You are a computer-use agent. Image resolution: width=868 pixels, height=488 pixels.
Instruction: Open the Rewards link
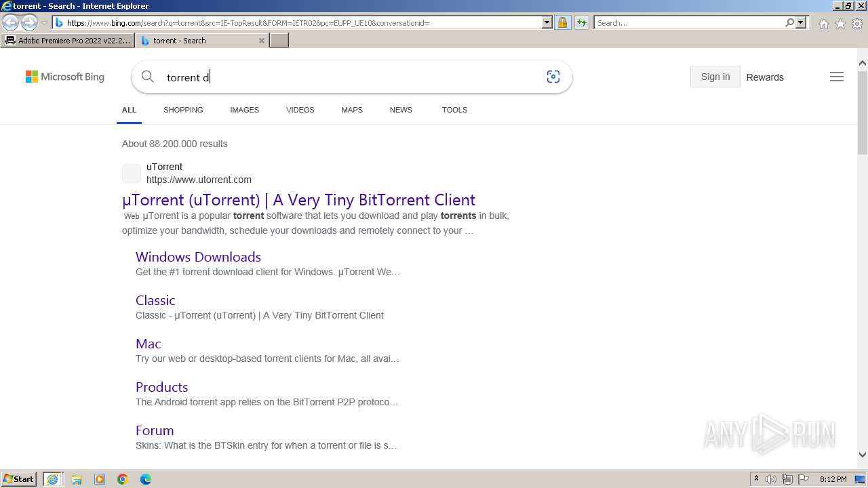coord(765,77)
